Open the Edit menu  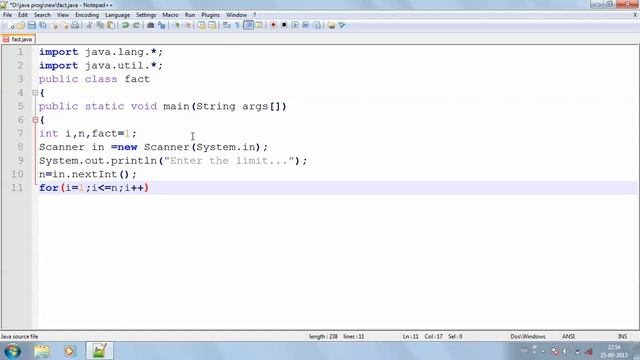pyautogui.click(x=22, y=15)
